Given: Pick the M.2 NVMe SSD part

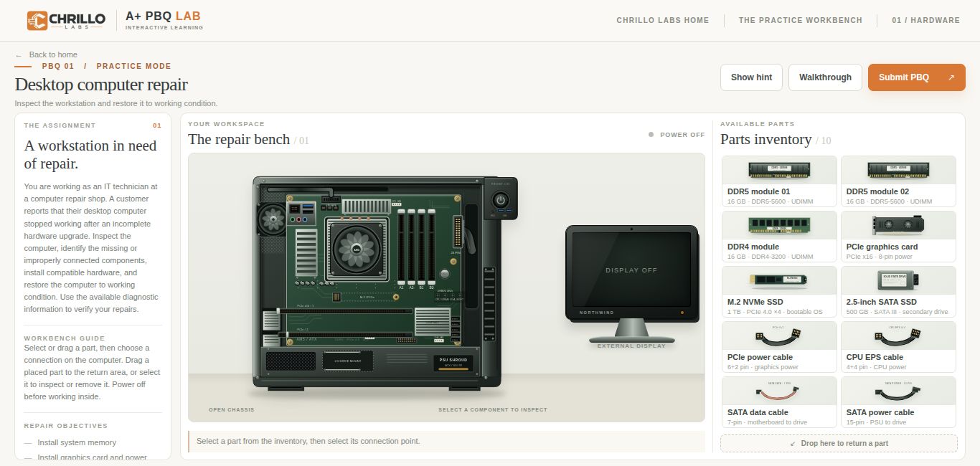Looking at the screenshot, I should pos(779,292).
